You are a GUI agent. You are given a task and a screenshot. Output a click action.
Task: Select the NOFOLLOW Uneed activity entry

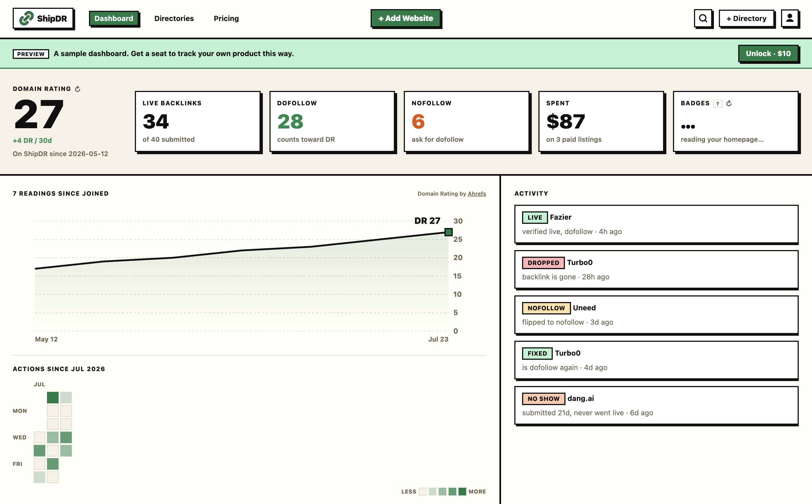[x=656, y=315]
